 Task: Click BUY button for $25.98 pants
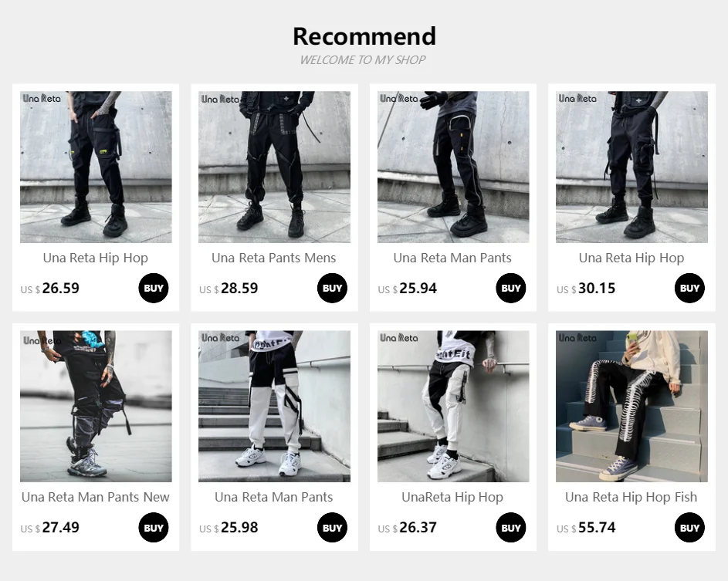[332, 528]
